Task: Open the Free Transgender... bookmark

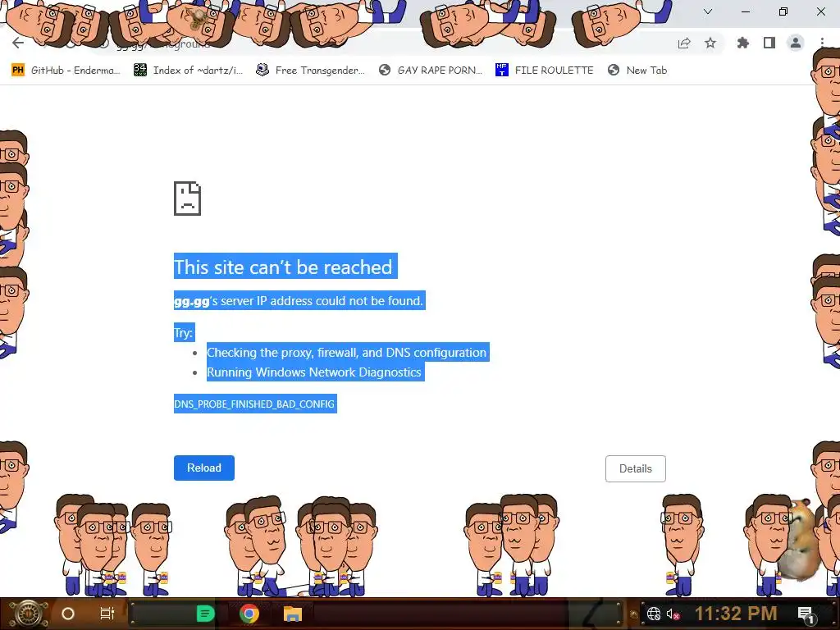Action: 311,71
